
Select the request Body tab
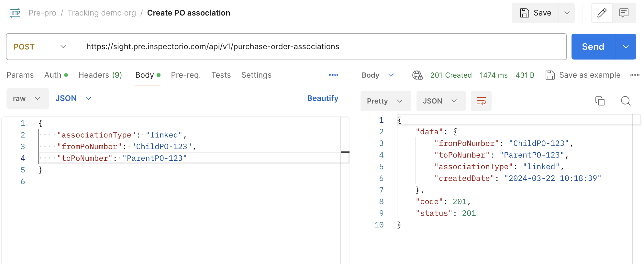(x=148, y=75)
